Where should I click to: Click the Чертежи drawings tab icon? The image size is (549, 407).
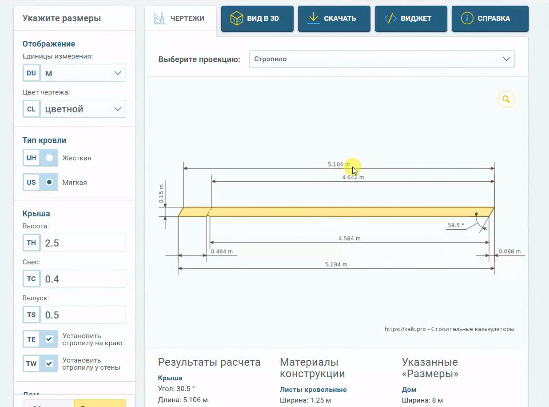pos(159,19)
